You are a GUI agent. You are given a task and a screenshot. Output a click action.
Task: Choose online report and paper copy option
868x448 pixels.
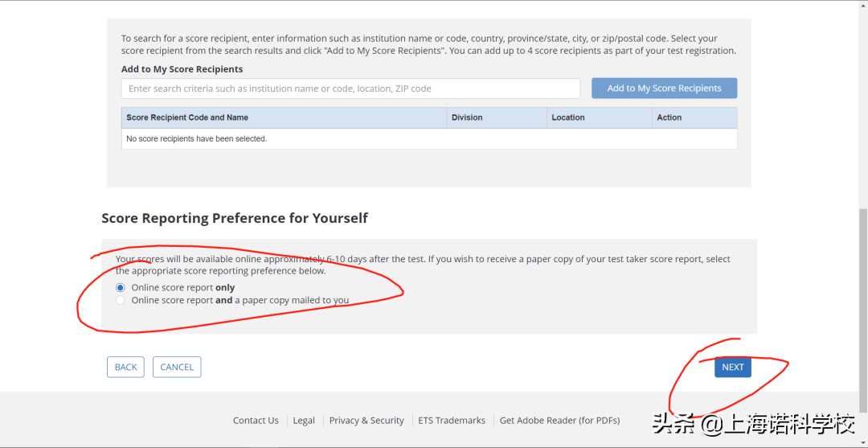click(x=120, y=301)
